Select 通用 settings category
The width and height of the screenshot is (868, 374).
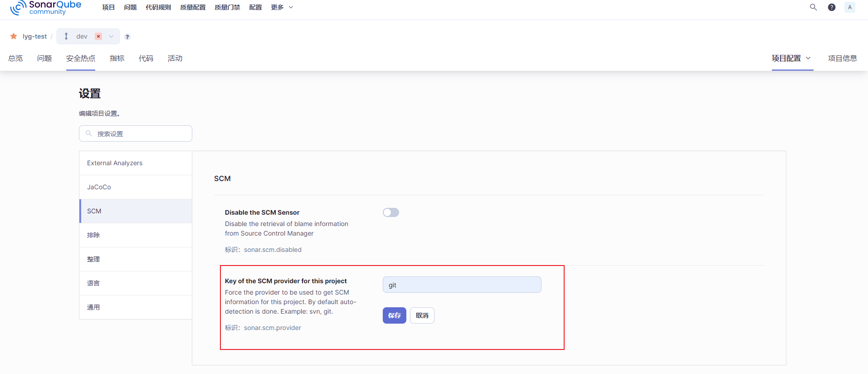(x=136, y=307)
